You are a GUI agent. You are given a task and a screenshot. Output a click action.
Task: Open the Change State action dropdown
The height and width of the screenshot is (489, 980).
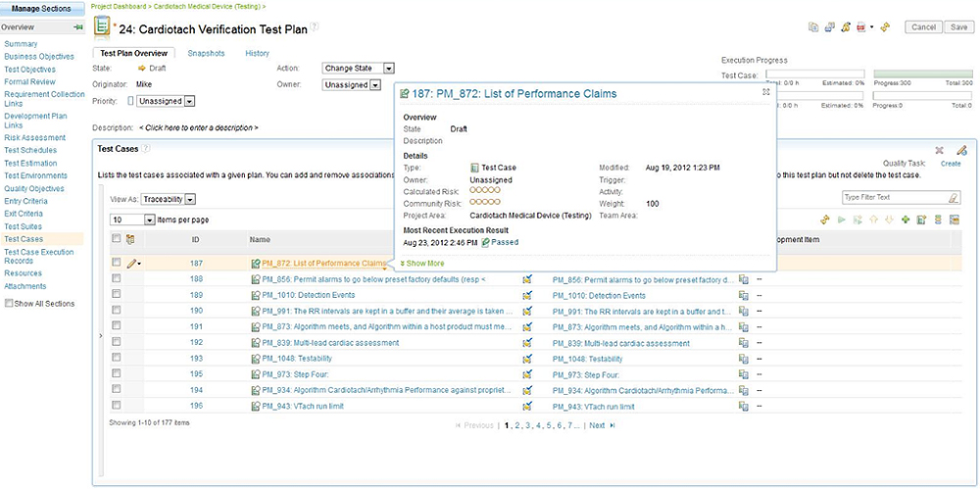(x=359, y=69)
